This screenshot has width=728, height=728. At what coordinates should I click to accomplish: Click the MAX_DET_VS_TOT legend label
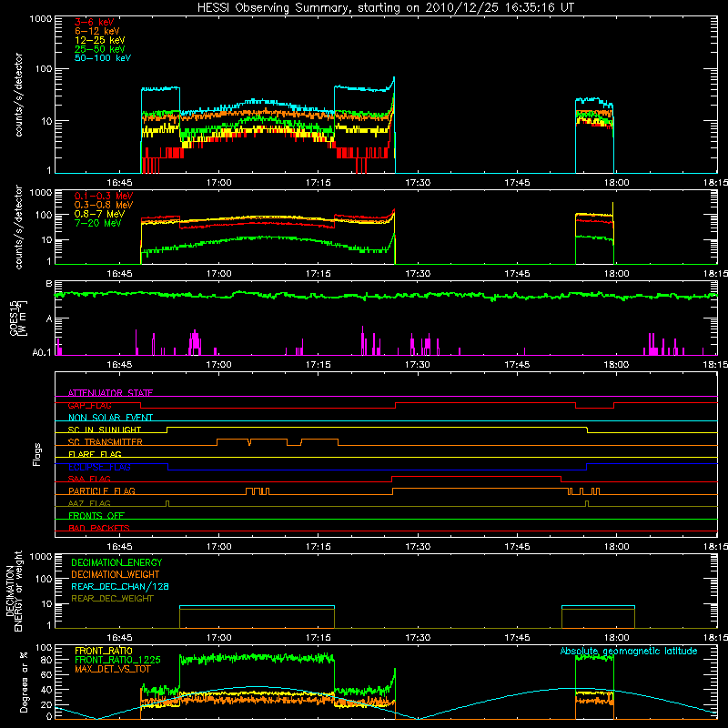pos(111,669)
